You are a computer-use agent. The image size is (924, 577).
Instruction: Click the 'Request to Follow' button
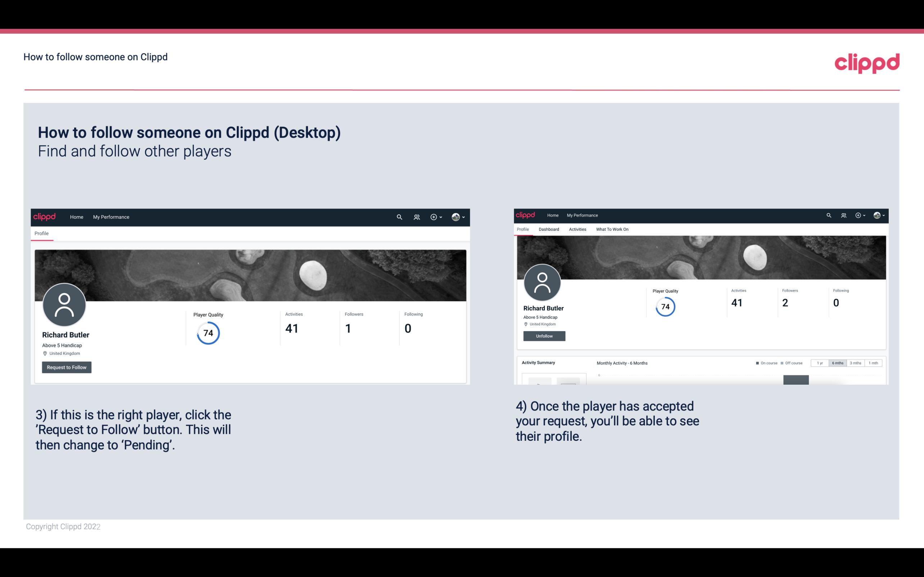click(67, 367)
